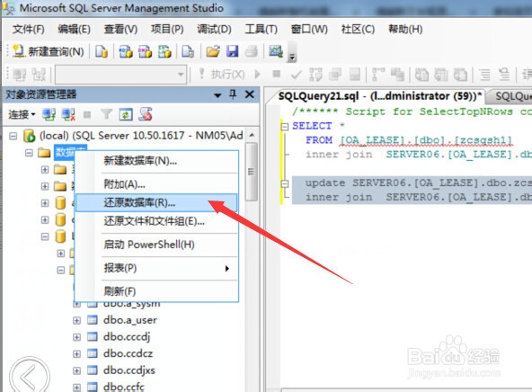Switch to the SQLQuery21.sql tab

379,96
